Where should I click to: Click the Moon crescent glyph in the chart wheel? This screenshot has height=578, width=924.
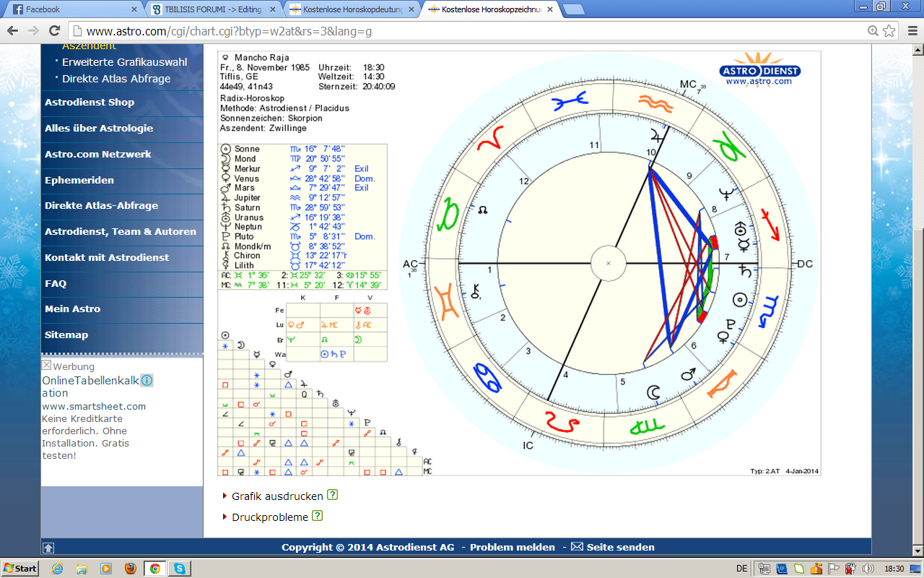tap(653, 392)
